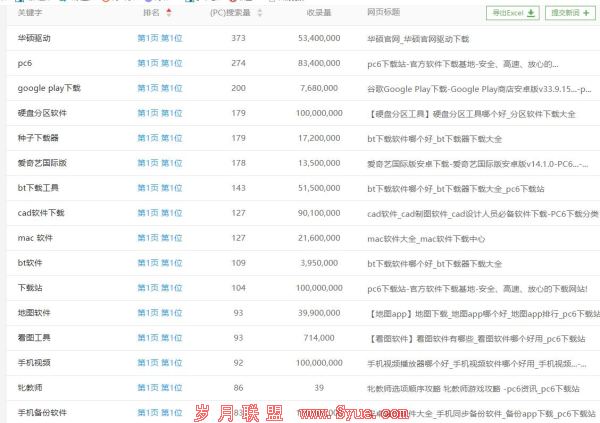Open the ranking link for 爱奇艺国际版
Image resolution: width=600 pixels, height=423 pixels.
click(160, 163)
